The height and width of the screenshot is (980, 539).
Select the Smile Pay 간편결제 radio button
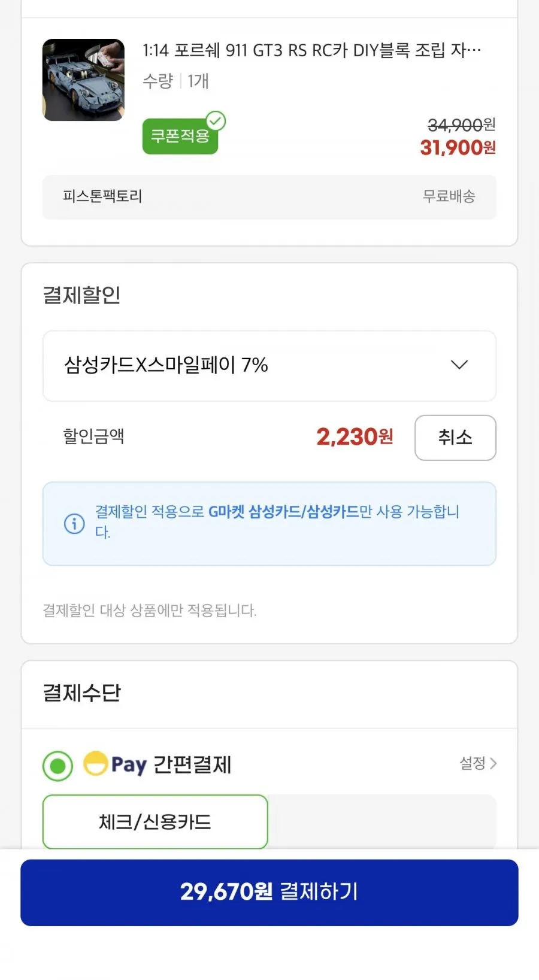pyautogui.click(x=58, y=766)
